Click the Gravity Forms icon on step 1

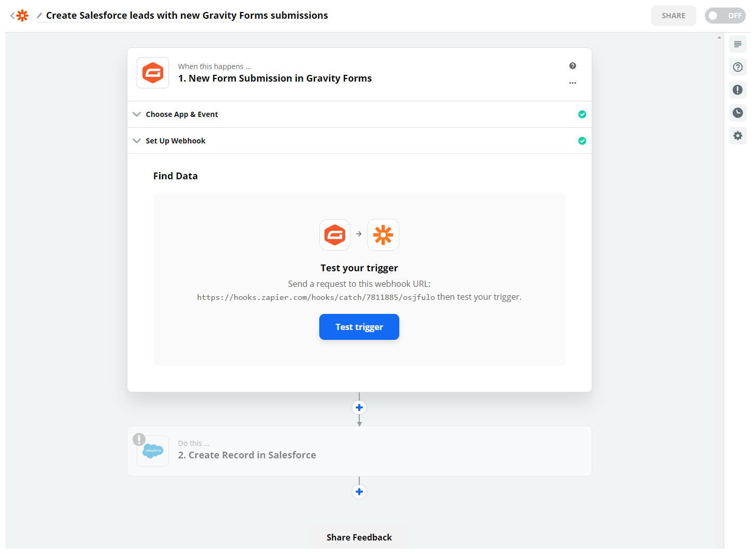(x=152, y=73)
